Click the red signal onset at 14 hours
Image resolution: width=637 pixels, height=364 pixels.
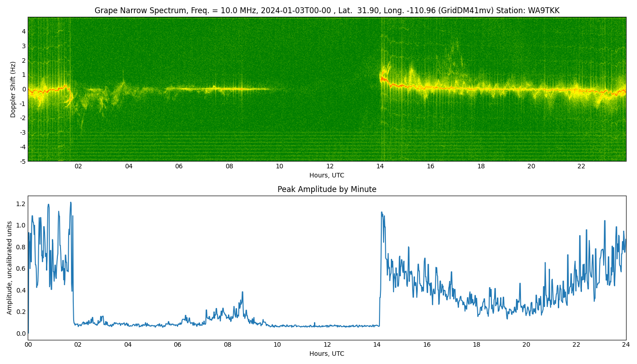click(383, 78)
